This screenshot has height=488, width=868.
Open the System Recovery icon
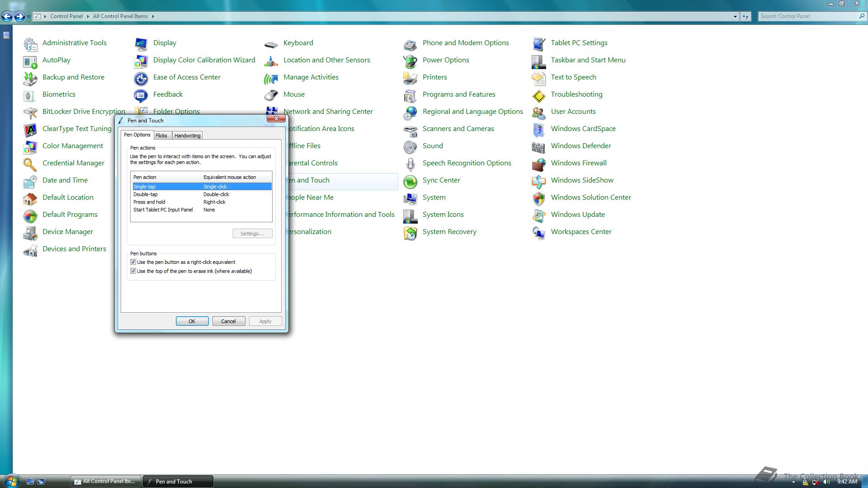click(410, 233)
